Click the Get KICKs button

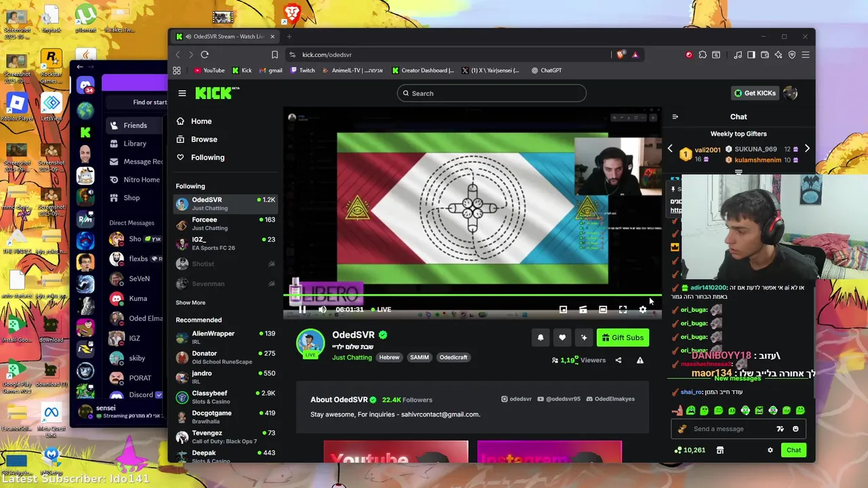tap(754, 94)
